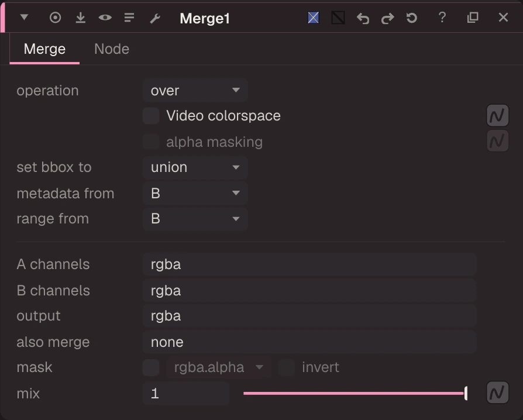523x420 pixels.
Task: Click the A channels rgba field
Action: point(309,264)
